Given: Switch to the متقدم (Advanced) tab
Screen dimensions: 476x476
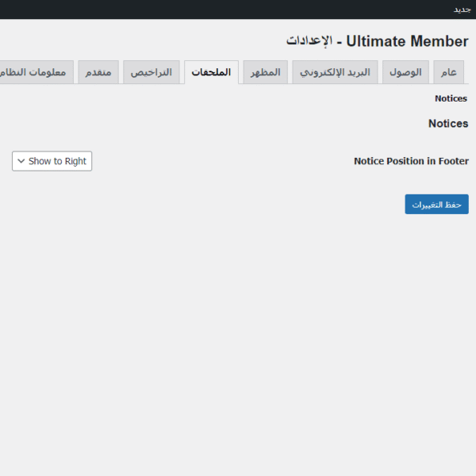Looking at the screenshot, I should click(98, 72).
